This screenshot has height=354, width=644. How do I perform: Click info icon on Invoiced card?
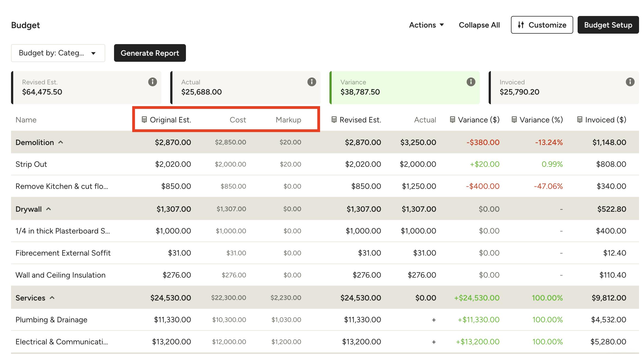[x=630, y=82]
